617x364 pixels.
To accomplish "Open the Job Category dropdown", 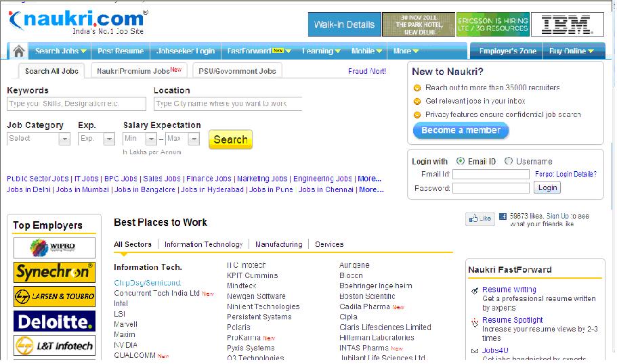I will coord(64,139).
